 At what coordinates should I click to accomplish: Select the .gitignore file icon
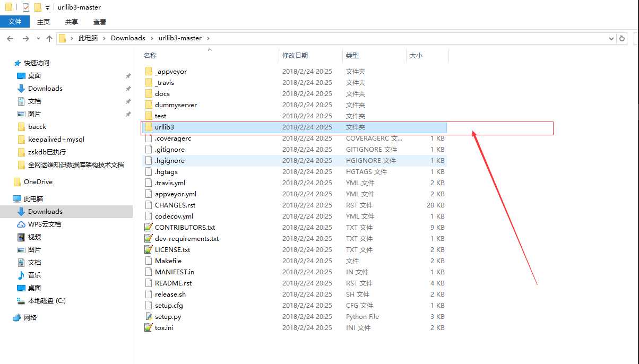149,149
